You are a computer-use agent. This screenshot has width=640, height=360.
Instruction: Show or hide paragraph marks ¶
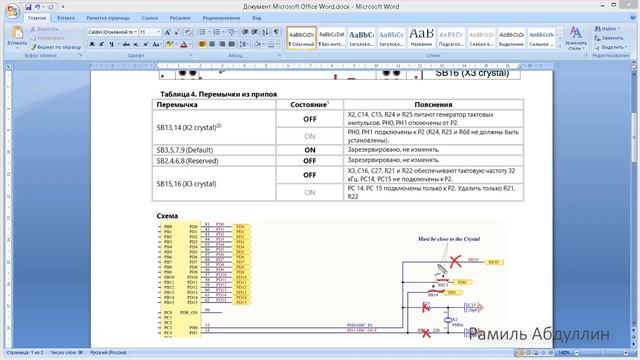[x=276, y=32]
